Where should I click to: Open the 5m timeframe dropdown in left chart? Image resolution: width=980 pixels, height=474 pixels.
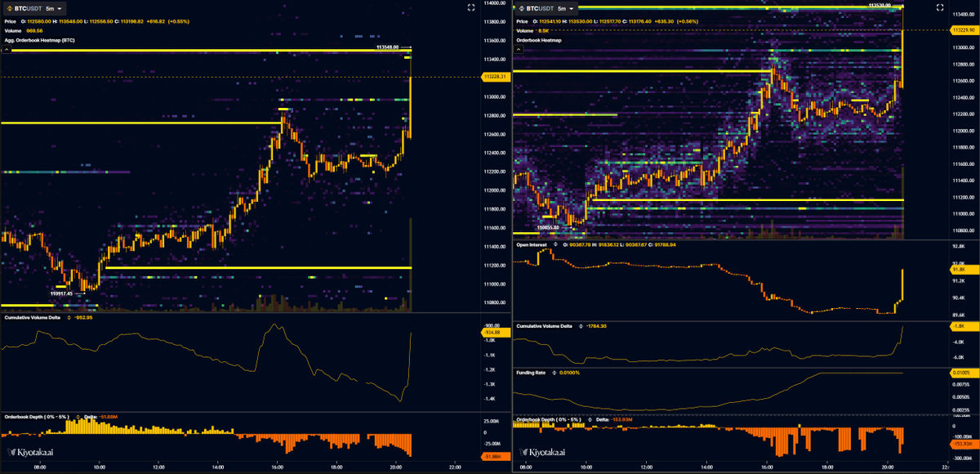click(56, 7)
